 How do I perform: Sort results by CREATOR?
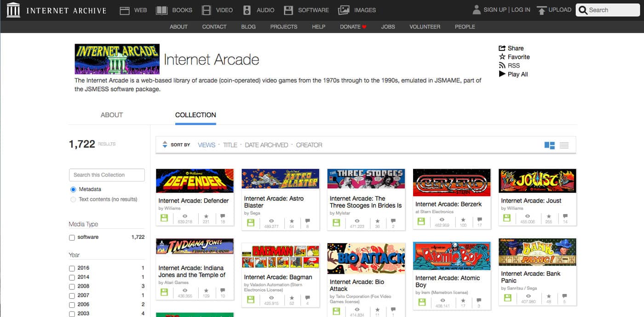[x=309, y=145]
